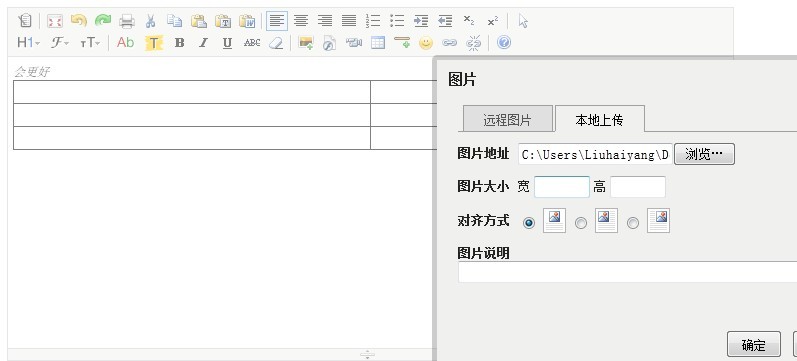Select the third alignment radio button
797x361 pixels.
[x=632, y=223]
